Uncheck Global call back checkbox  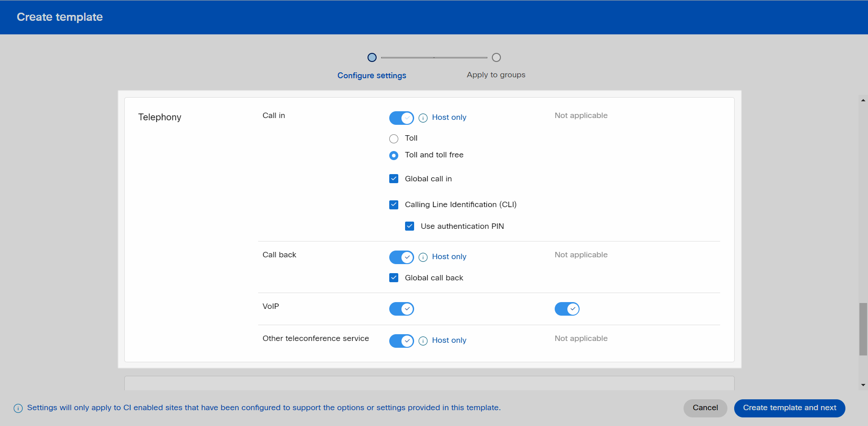pyautogui.click(x=394, y=278)
